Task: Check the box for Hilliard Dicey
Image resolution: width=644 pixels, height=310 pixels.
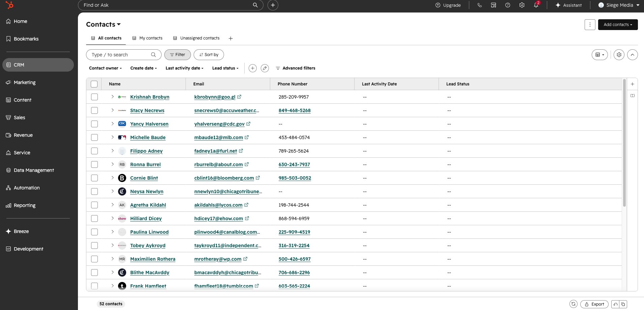Action: (x=94, y=218)
